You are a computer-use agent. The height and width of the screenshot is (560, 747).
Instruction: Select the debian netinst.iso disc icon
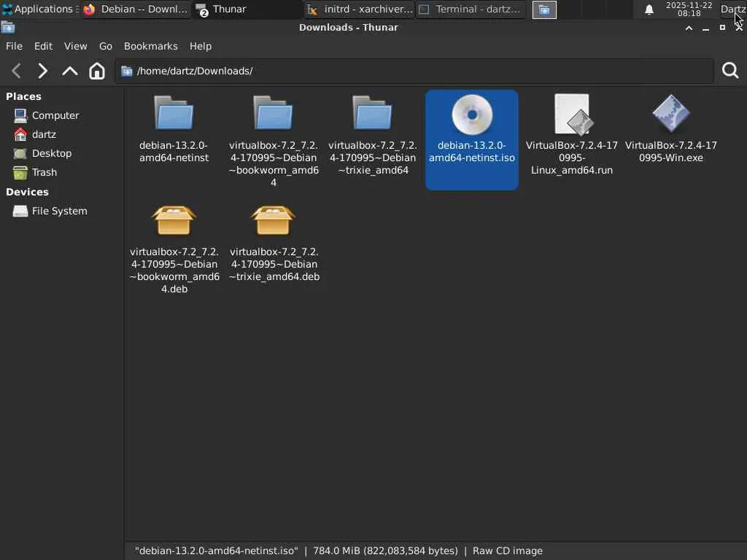point(472,114)
